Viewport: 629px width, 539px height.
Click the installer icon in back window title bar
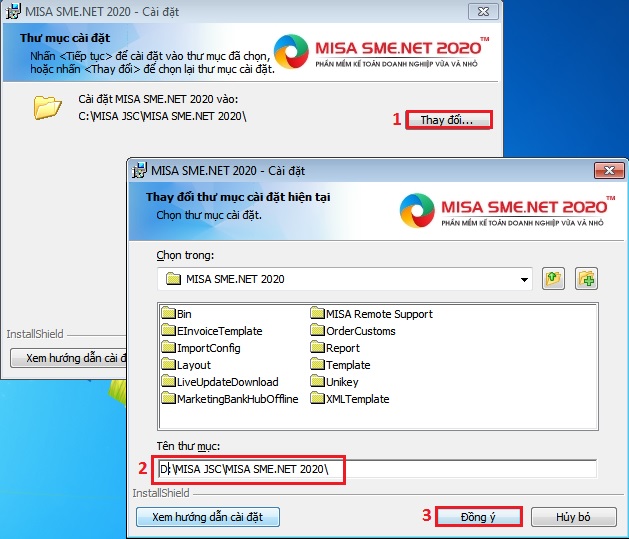click(x=13, y=11)
